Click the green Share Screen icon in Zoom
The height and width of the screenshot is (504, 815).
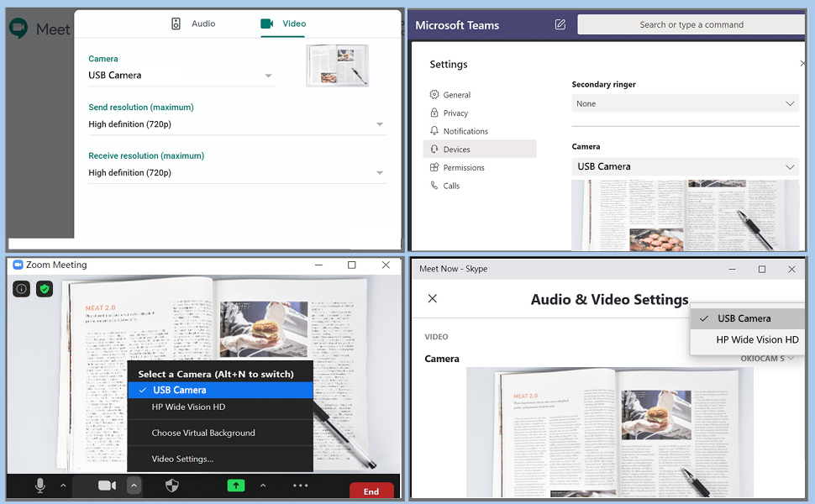click(x=236, y=485)
